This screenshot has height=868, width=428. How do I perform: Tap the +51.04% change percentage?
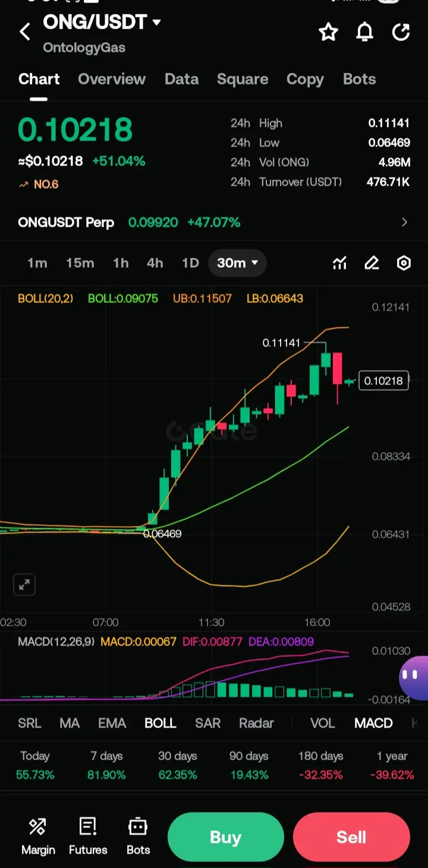tap(118, 161)
